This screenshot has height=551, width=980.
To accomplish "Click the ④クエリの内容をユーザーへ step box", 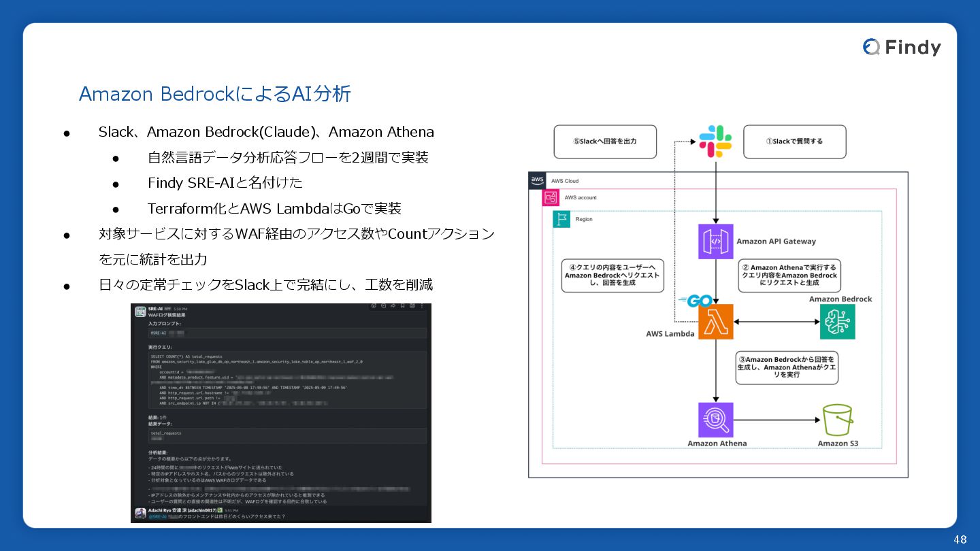I will tap(612, 275).
